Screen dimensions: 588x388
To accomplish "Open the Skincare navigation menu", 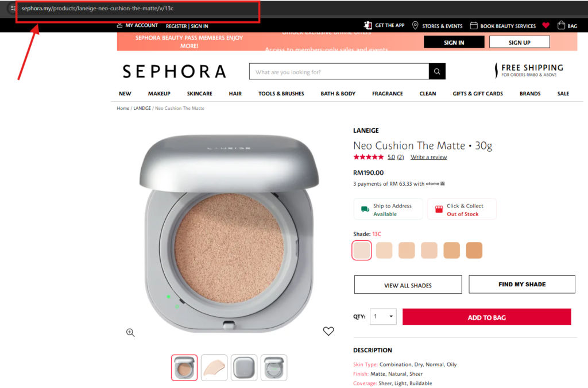I will pyautogui.click(x=199, y=94).
